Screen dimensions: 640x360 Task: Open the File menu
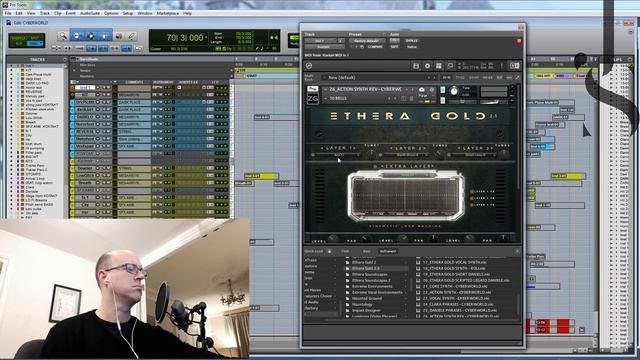click(x=8, y=13)
